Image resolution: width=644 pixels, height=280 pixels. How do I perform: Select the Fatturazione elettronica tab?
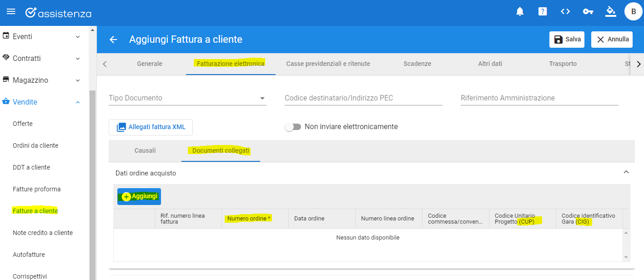point(231,64)
